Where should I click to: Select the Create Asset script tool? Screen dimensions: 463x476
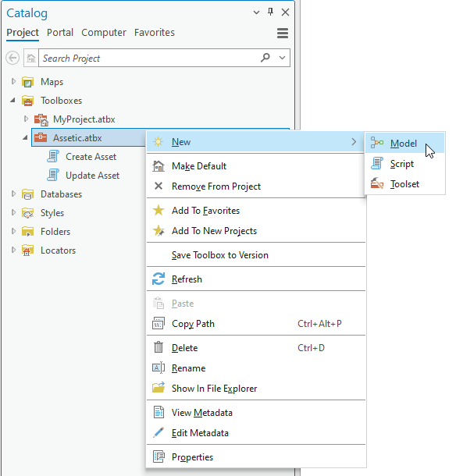pos(91,157)
